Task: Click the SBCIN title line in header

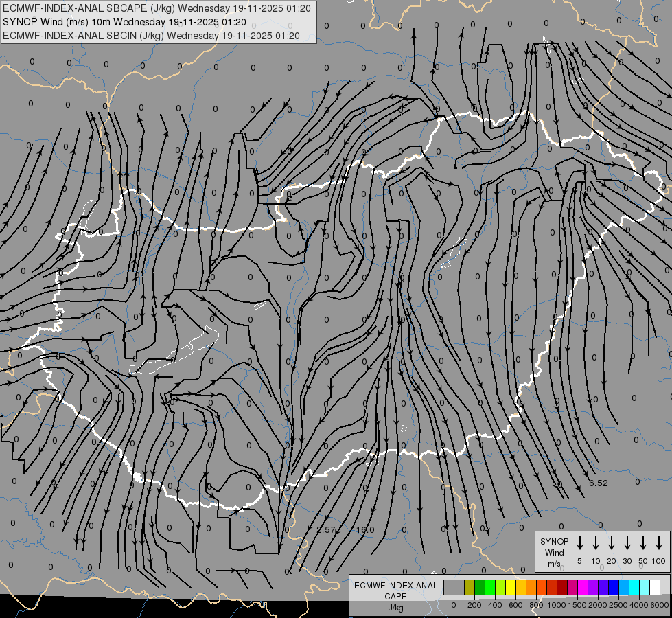Action: (151, 36)
